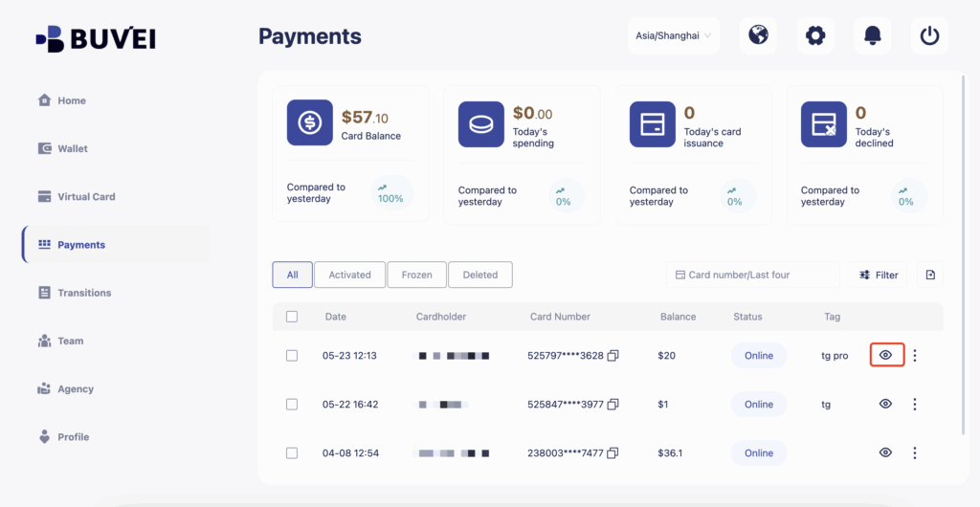Click the globe language icon
Image resolution: width=980 pixels, height=507 pixels.
click(x=758, y=36)
